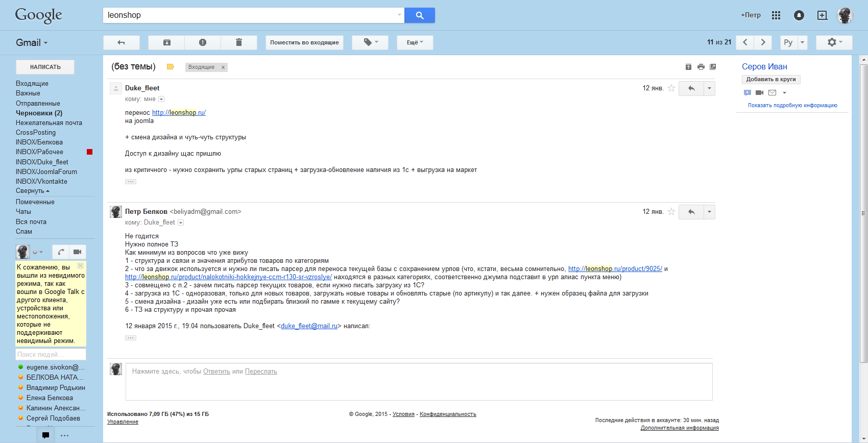The image size is (868, 443).
Task: Open Показать подробную информацию link
Action: click(792, 105)
